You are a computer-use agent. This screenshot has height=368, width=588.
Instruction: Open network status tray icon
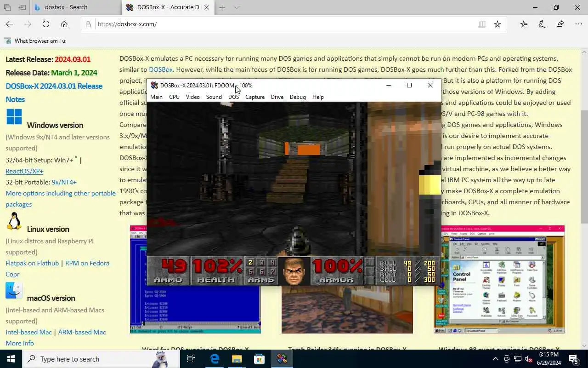pyautogui.click(x=517, y=359)
